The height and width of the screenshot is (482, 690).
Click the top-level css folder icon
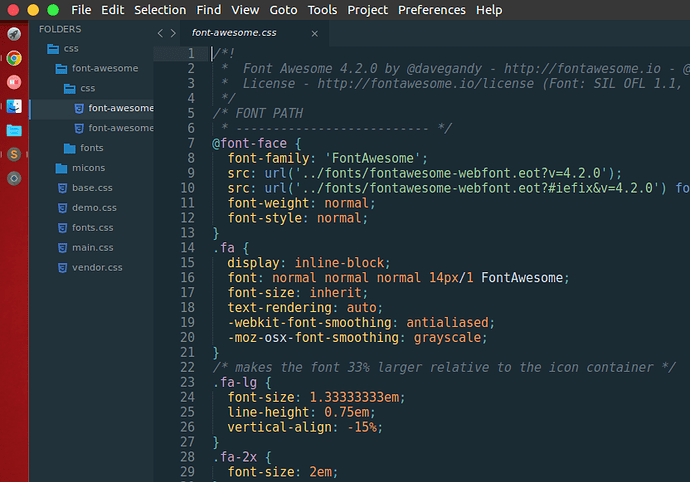53,49
